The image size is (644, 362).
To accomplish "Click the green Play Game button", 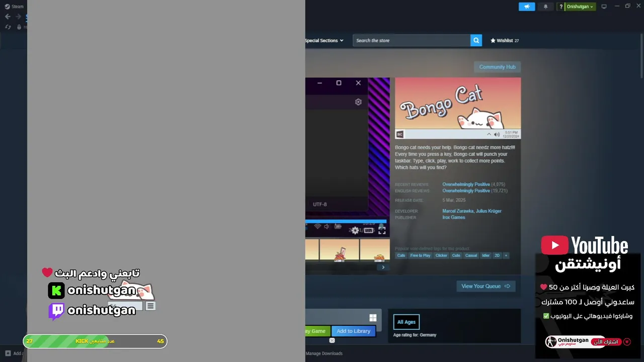I will 317,331.
